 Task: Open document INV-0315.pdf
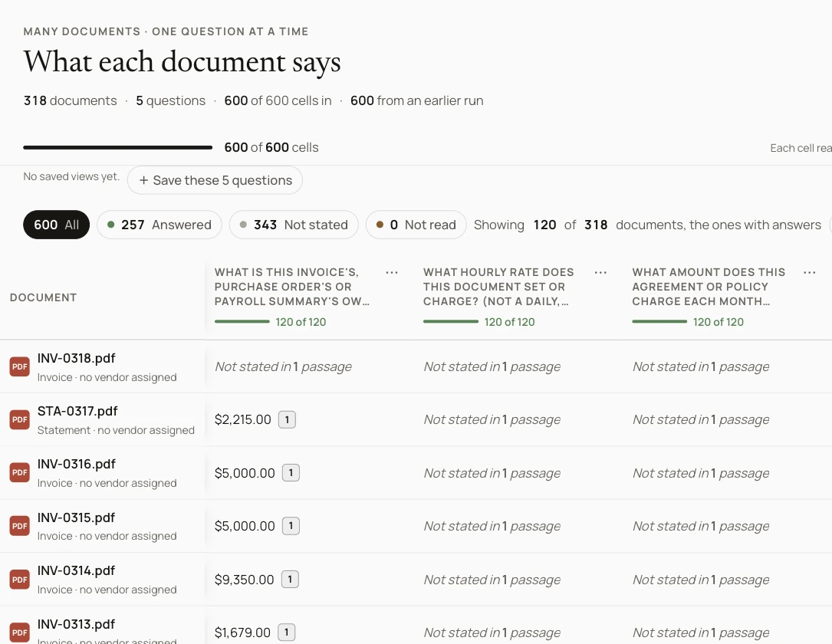coord(77,517)
